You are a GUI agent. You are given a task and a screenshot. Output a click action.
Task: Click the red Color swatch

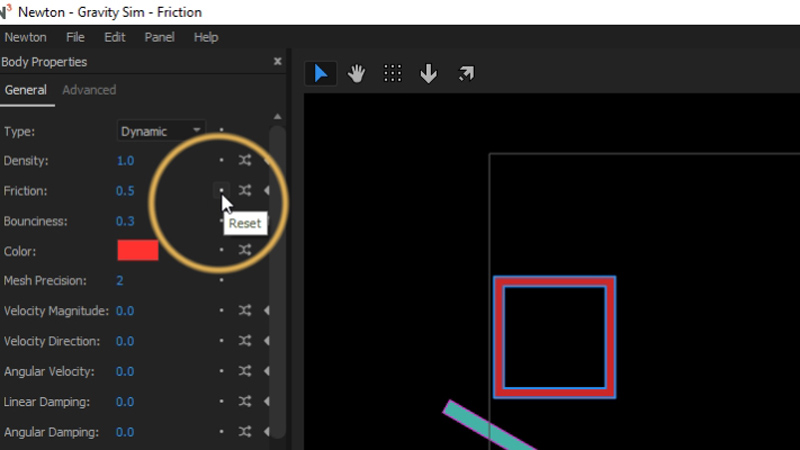click(138, 250)
